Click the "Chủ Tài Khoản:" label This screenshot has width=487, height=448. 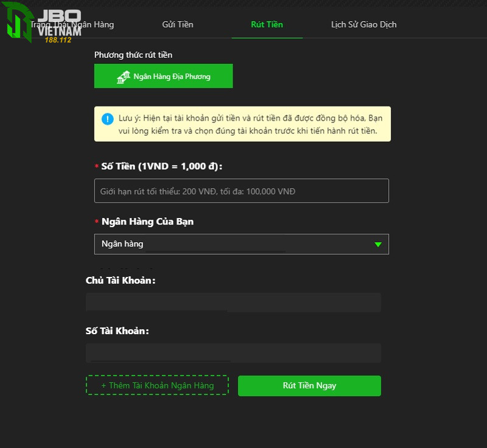[x=121, y=281]
